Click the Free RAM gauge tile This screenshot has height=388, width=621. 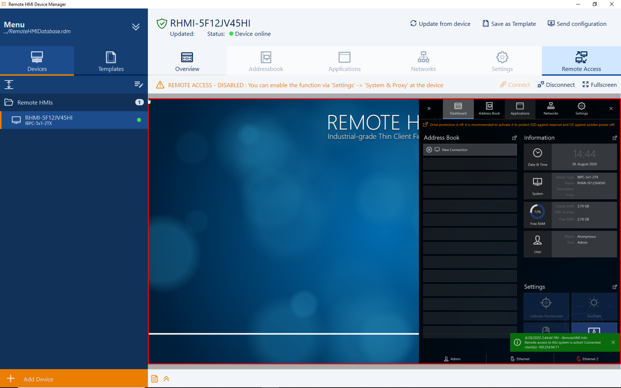click(537, 215)
